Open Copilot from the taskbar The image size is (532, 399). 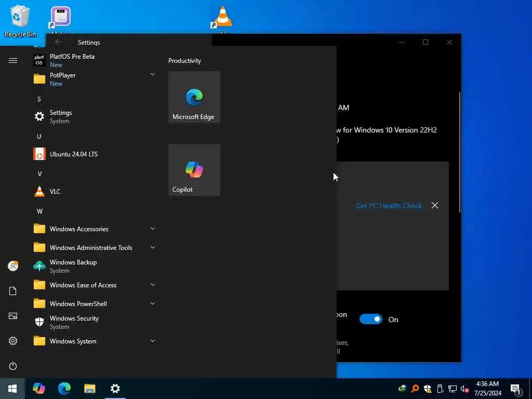(38, 388)
